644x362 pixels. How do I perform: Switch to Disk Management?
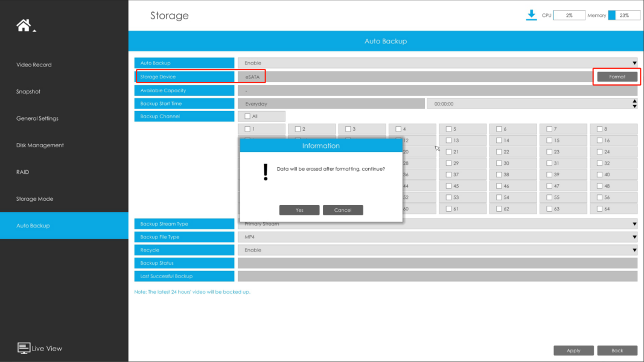[x=40, y=145]
